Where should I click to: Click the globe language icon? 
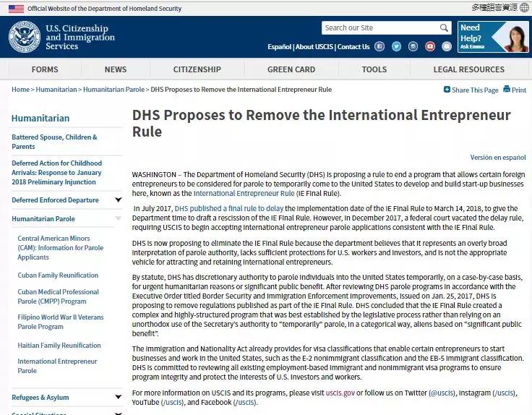[x=525, y=7]
